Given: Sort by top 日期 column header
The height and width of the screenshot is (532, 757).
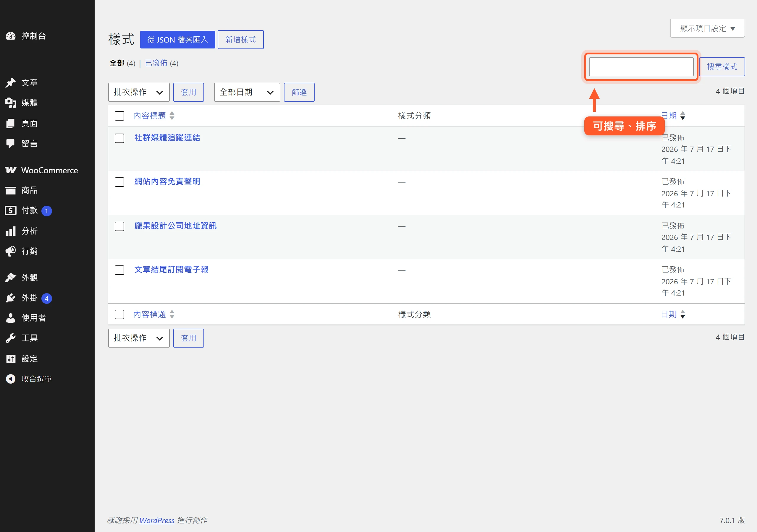Looking at the screenshot, I should (669, 116).
